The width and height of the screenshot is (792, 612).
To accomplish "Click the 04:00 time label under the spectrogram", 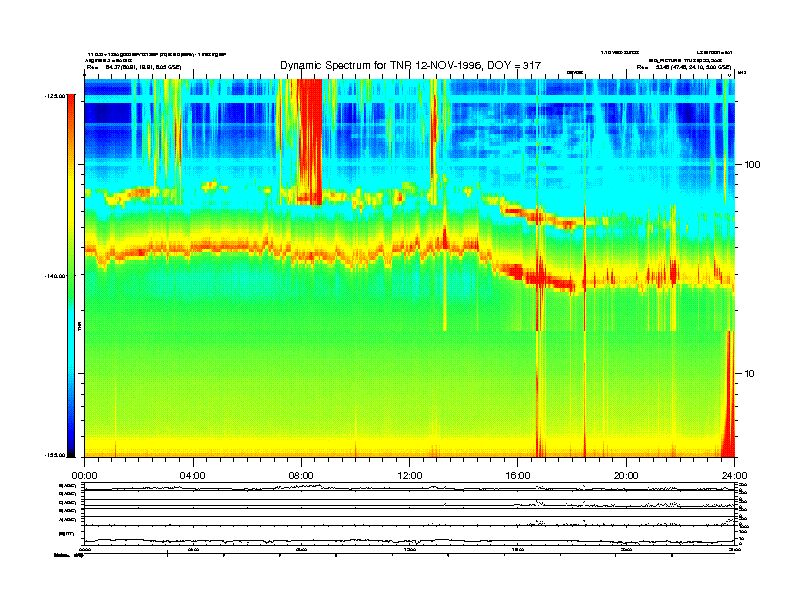I will (193, 476).
